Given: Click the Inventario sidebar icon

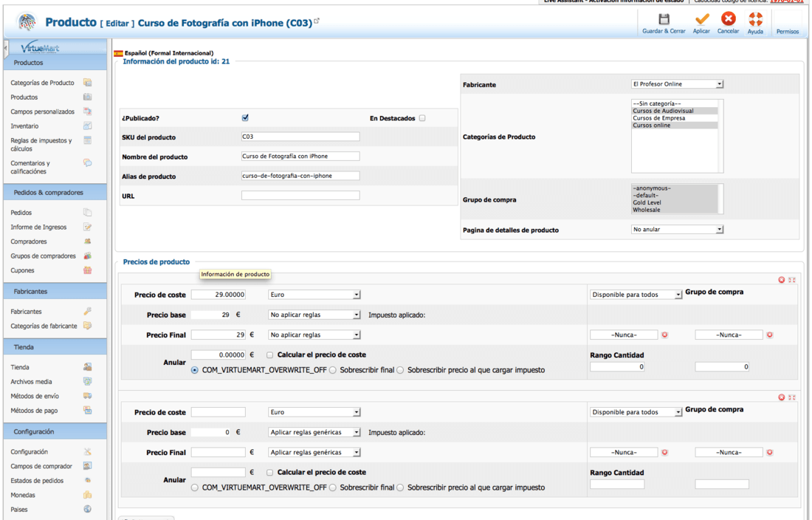Looking at the screenshot, I should pos(88,126).
